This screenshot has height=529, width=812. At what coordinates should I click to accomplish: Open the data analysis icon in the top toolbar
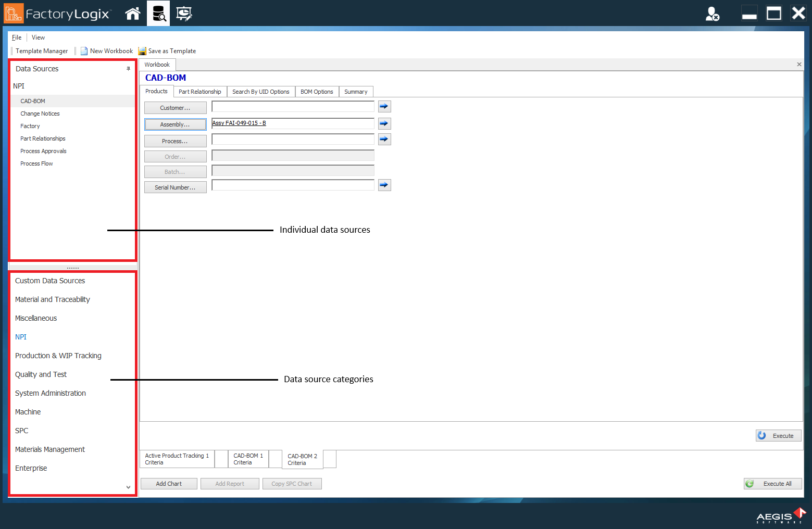click(x=158, y=13)
